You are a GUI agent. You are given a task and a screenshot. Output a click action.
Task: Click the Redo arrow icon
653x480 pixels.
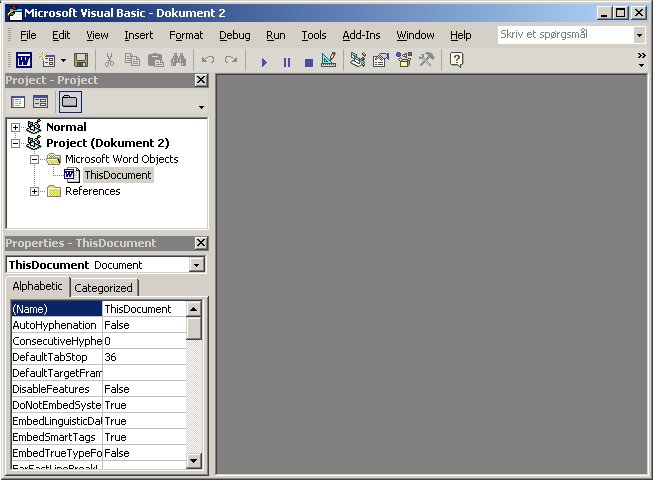231,60
